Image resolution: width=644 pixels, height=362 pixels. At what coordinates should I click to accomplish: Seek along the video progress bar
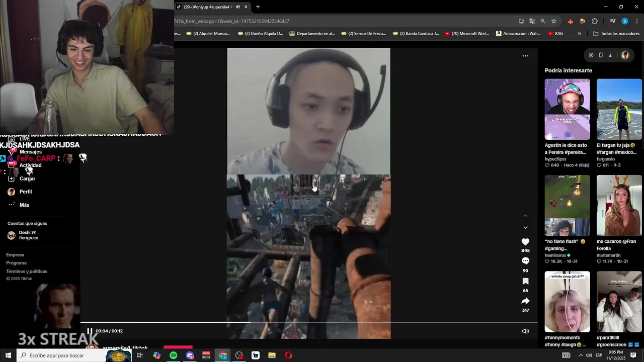coord(308,322)
